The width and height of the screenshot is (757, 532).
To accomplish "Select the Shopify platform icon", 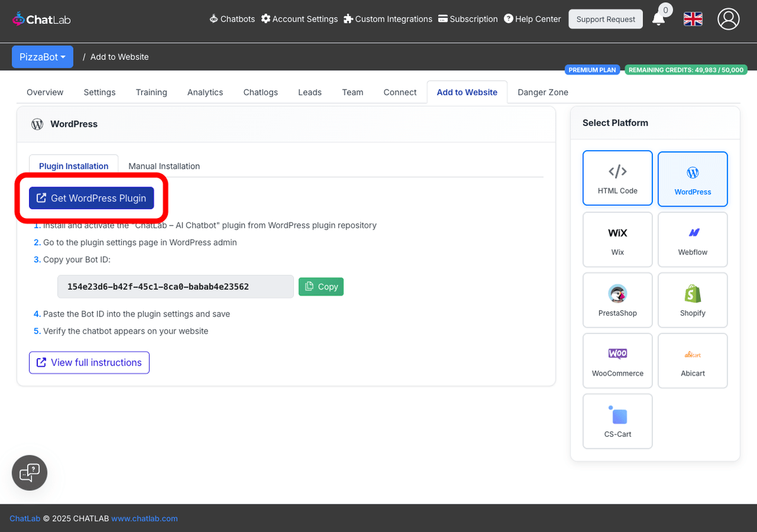I will pos(692,300).
